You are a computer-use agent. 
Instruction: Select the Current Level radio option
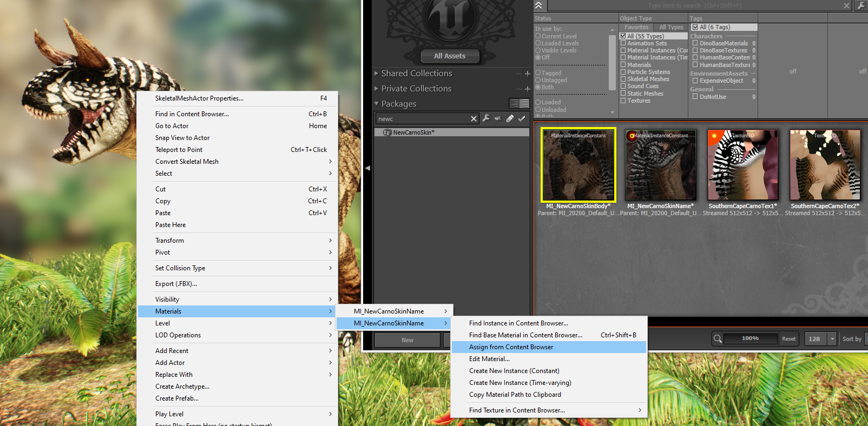tap(538, 36)
